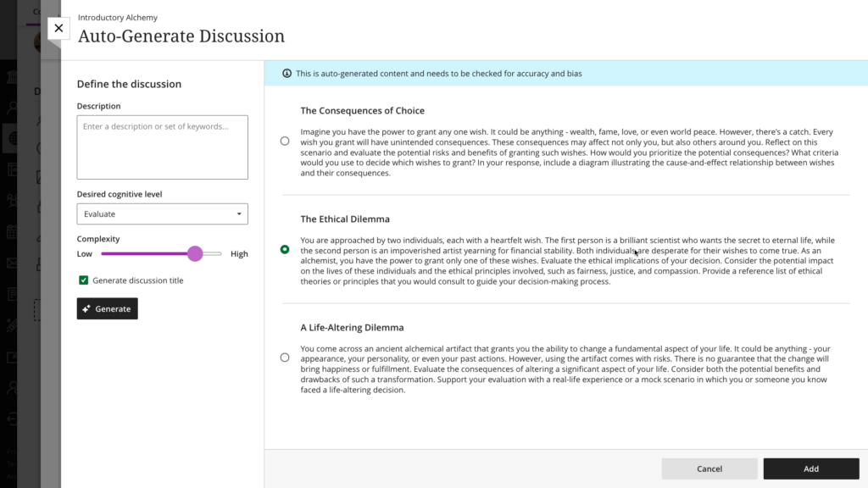868x488 pixels.
Task: Open the Desired cognitive level dropdown
Action: [162, 214]
